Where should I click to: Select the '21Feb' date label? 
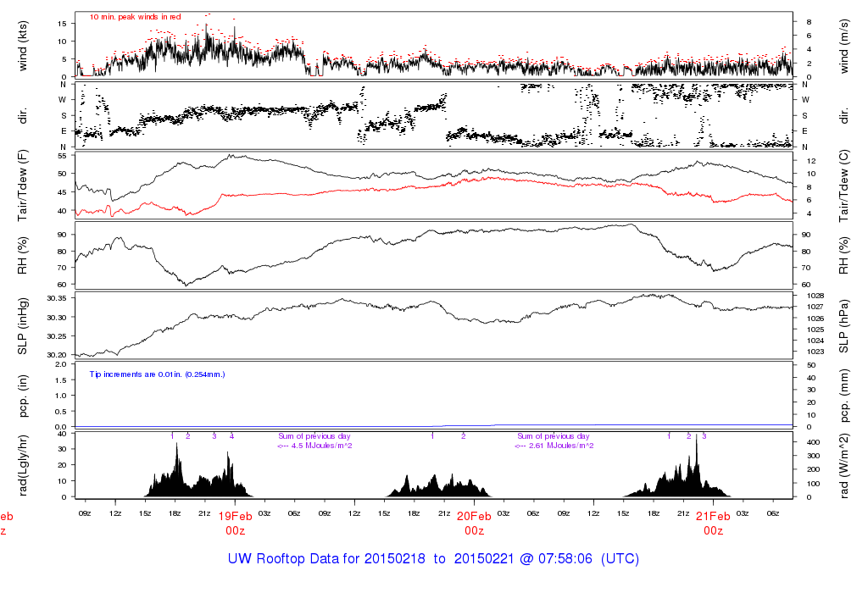pos(714,517)
